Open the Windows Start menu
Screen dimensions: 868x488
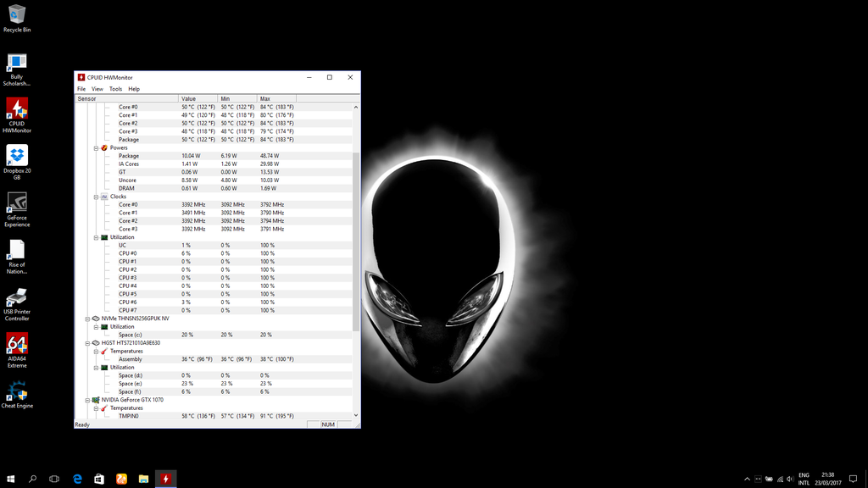(10, 479)
